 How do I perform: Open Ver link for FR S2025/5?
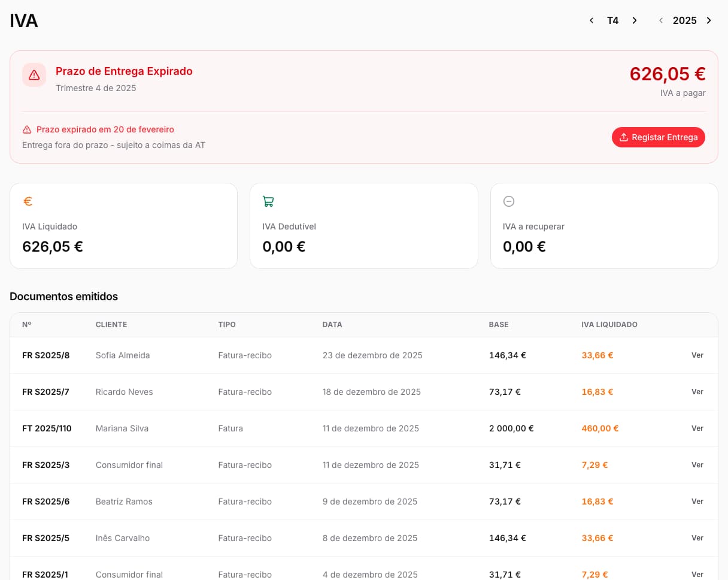click(697, 538)
